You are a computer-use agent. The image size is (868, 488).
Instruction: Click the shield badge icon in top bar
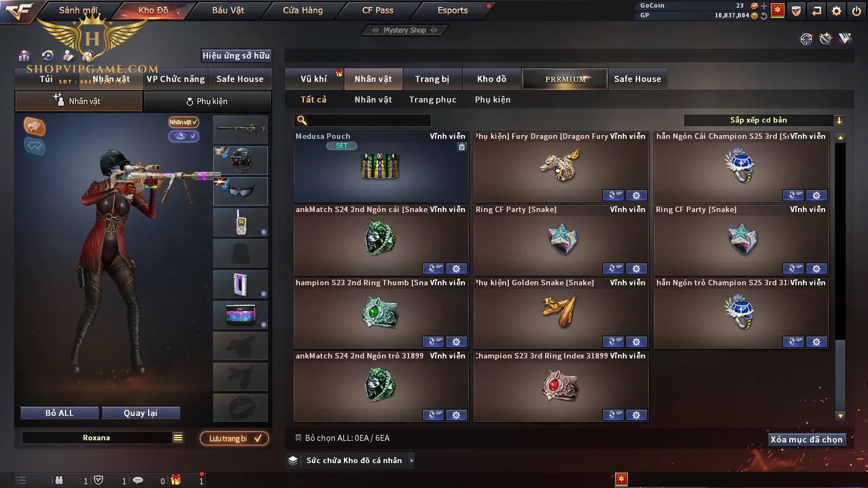tap(796, 11)
